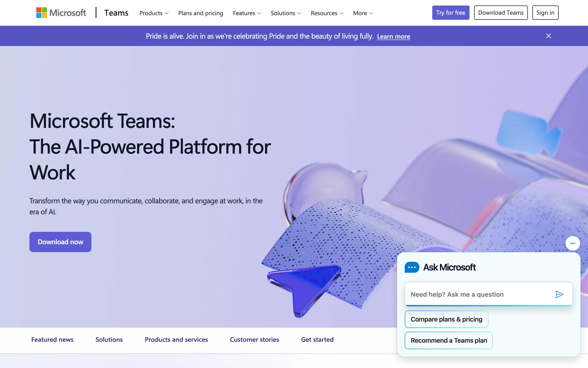Jump to Featured news section

[x=52, y=339]
